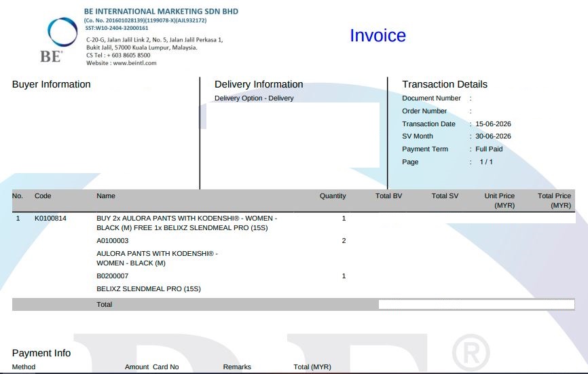Image resolution: width=588 pixels, height=374 pixels.
Task: Click the Total Price (MYR) column header
Action: pyautogui.click(x=554, y=200)
